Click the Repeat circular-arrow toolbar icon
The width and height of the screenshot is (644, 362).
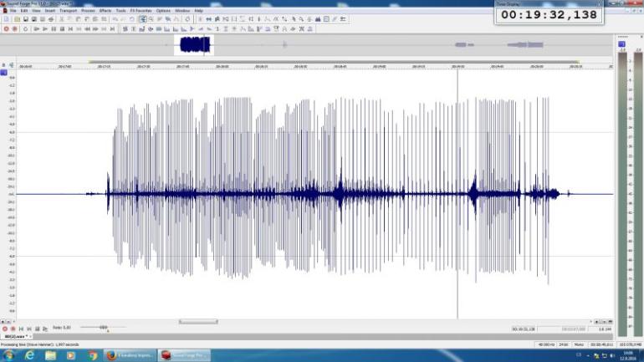(x=132, y=19)
